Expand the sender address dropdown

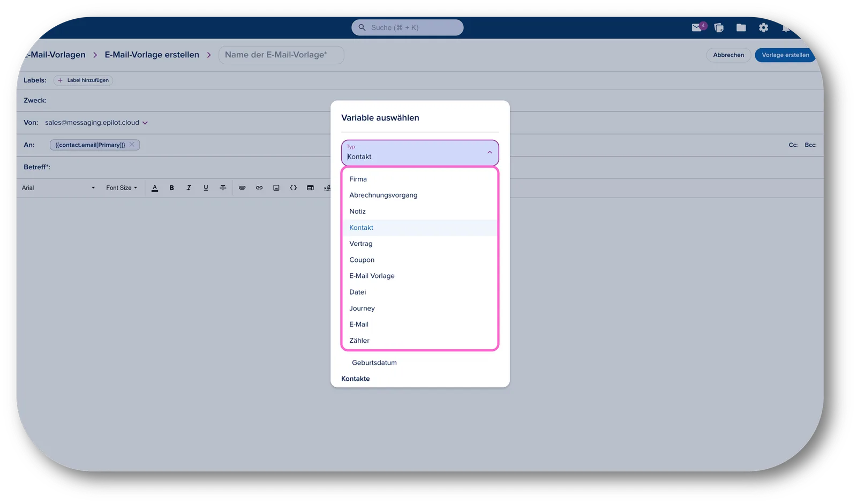145,123
